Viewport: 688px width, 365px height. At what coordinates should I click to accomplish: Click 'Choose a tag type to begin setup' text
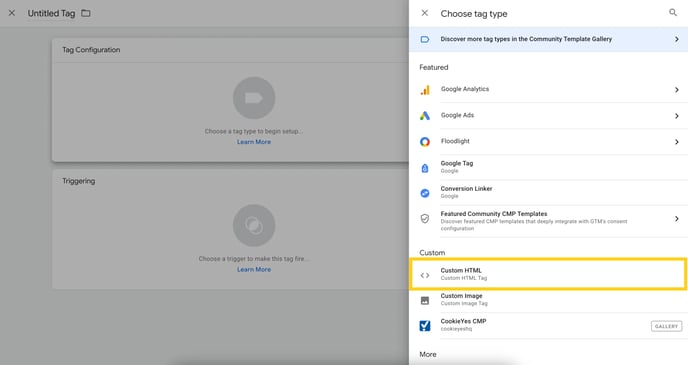tap(254, 132)
